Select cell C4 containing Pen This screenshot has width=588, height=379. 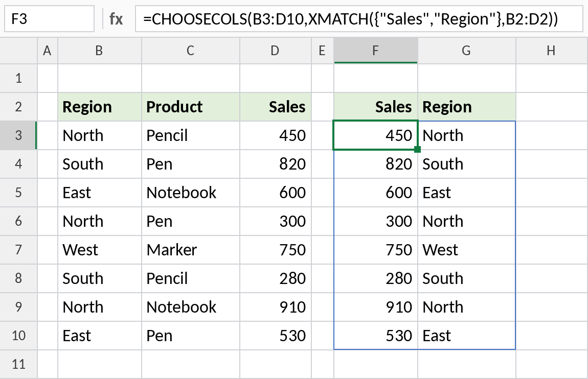[x=191, y=164]
